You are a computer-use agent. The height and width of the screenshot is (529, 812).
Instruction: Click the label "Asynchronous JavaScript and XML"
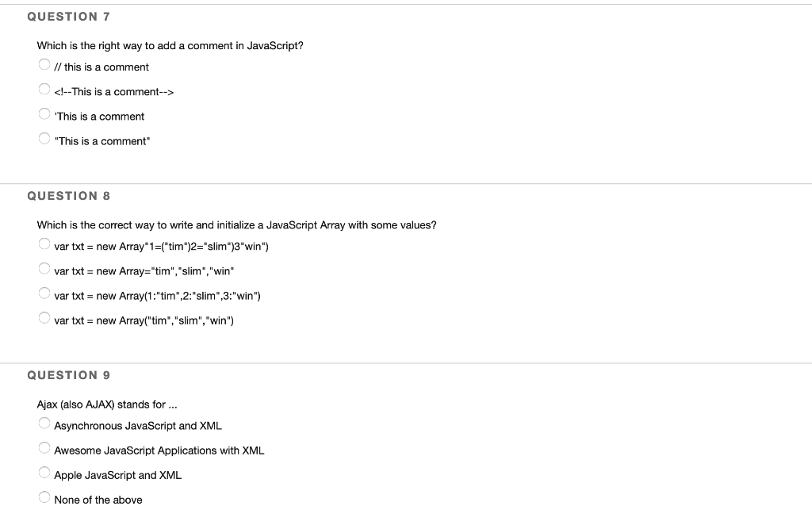(x=136, y=425)
